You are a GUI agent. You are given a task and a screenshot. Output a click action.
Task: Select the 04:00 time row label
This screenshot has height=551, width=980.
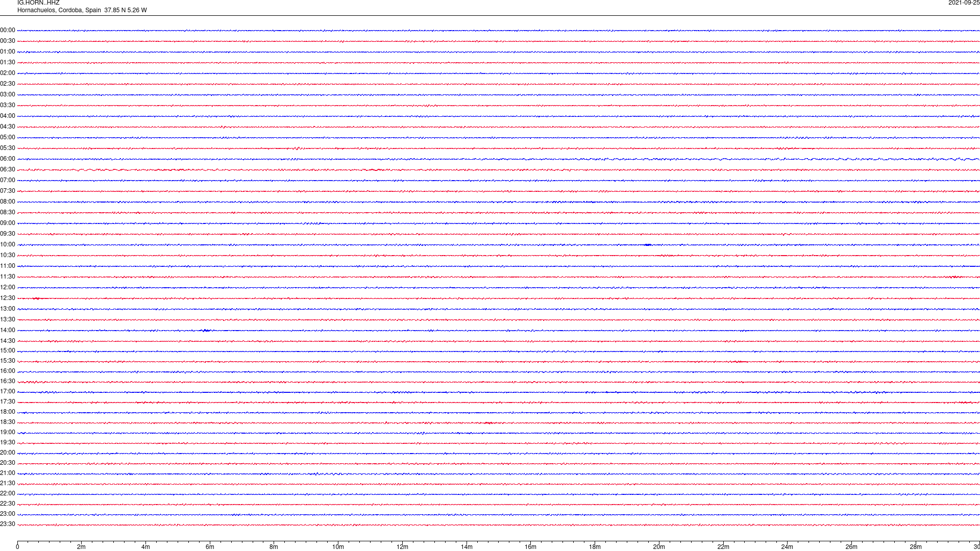pos(8,116)
